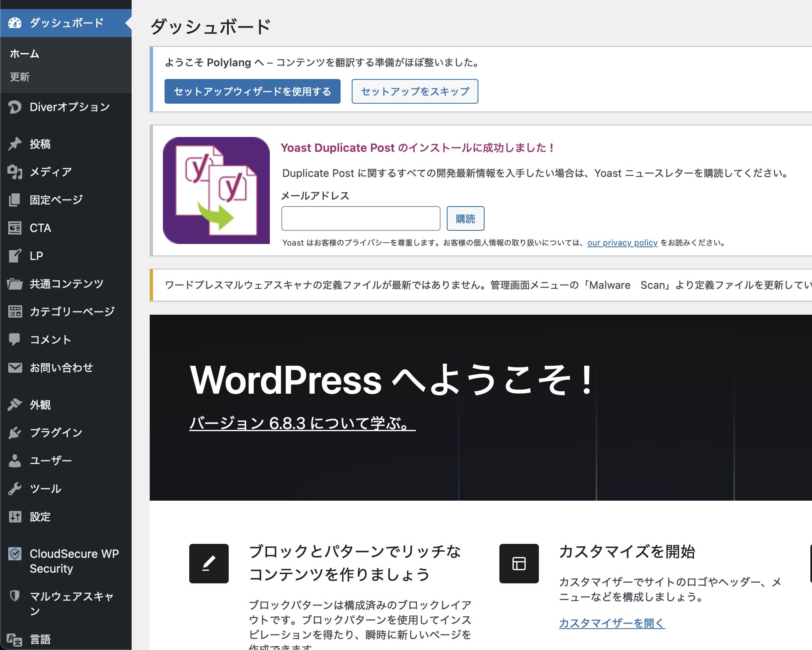Viewport: 812px width, 650px height.
Task: Click the envelope icon for お問い合わせ
Action: 15,368
